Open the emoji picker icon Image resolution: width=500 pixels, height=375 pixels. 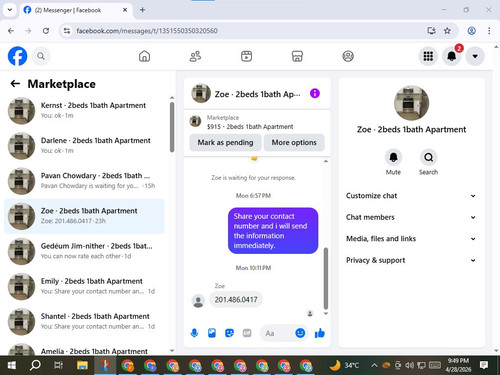click(300, 333)
